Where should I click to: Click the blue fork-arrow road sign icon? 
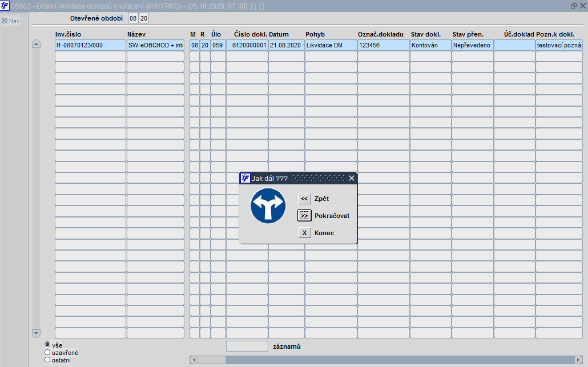(268, 206)
